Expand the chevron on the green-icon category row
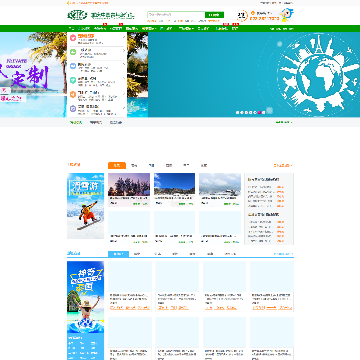The image size is (360, 360). [124, 51]
